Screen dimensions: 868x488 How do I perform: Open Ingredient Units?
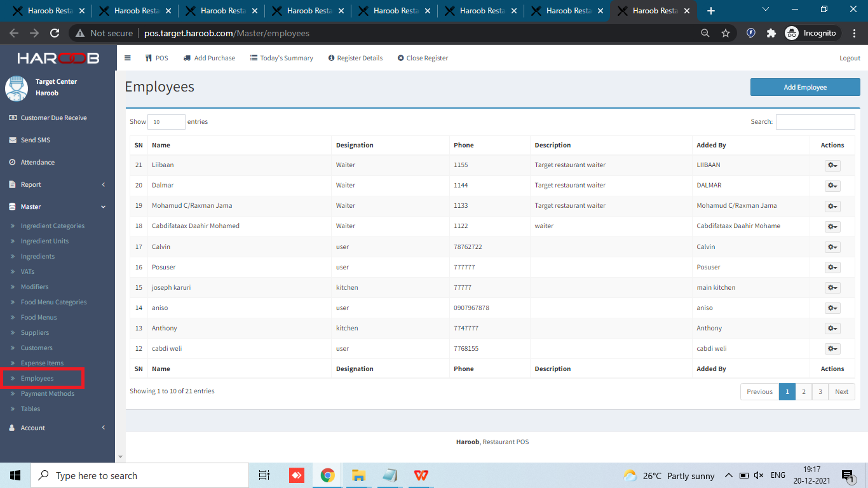click(44, 241)
